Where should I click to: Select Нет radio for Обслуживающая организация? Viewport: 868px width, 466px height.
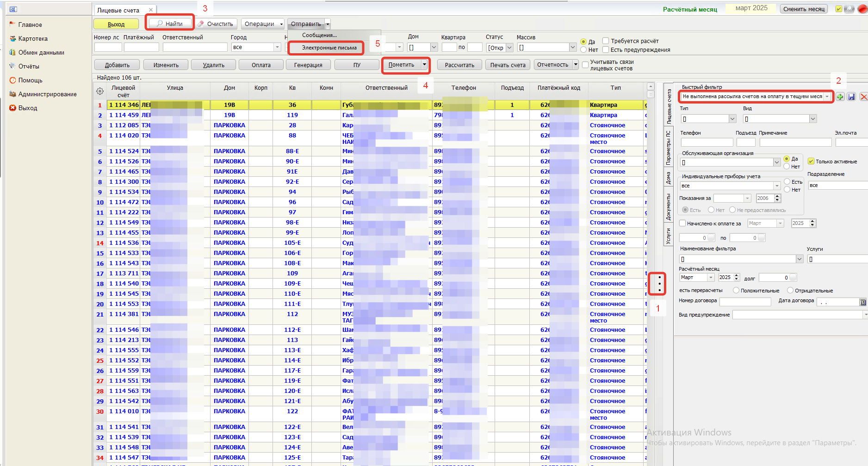point(787,167)
